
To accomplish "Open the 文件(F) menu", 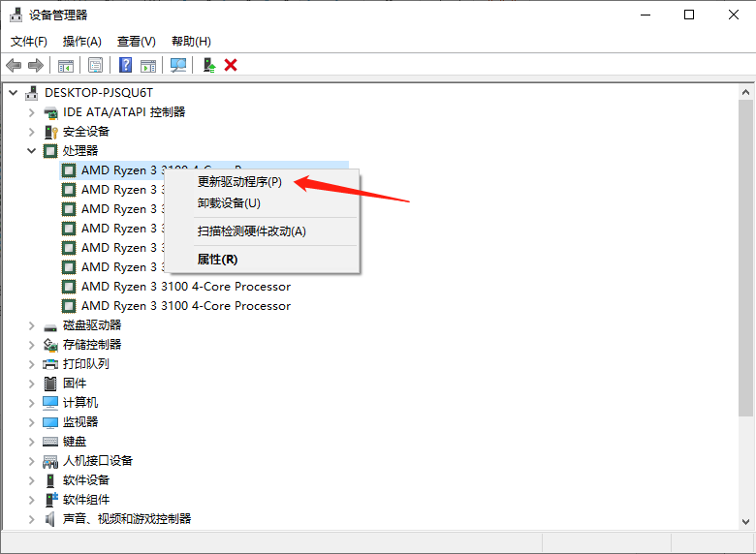I will 29,42.
